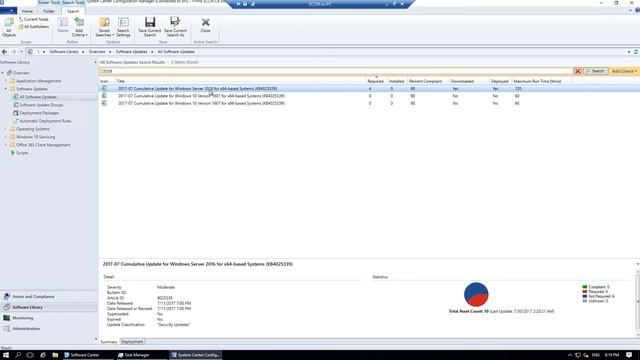Select Software Update Groups in the tree

tap(41, 105)
